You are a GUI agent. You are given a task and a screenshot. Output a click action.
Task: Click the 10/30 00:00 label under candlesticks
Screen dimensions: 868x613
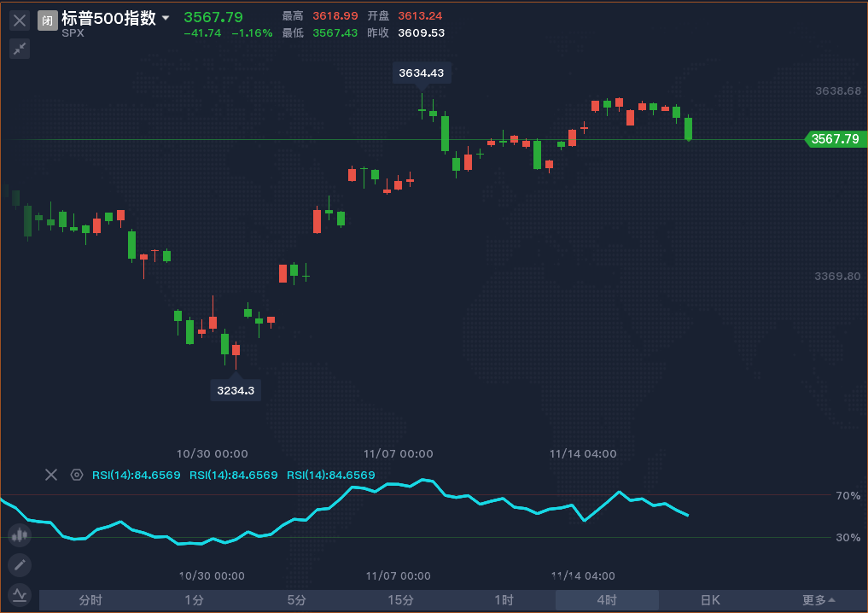pos(212,454)
